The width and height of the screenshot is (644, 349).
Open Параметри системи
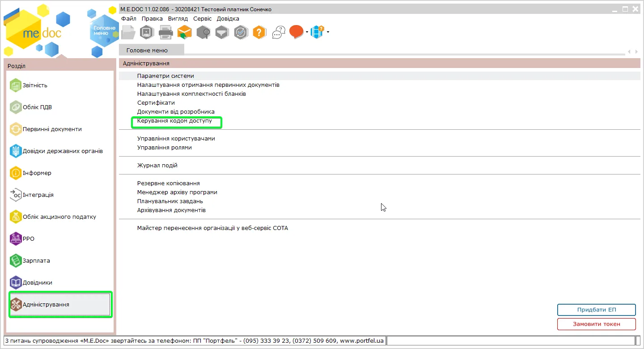coord(165,76)
